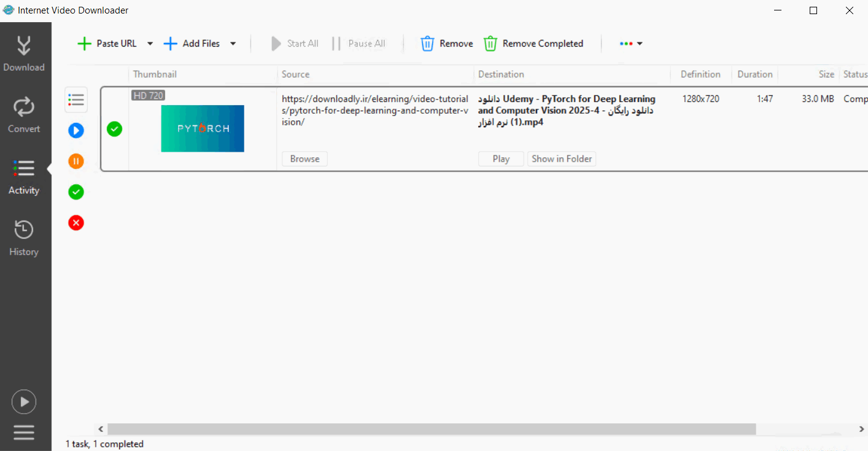Click the Duration column header
This screenshot has width=868, height=451.
pyautogui.click(x=754, y=74)
